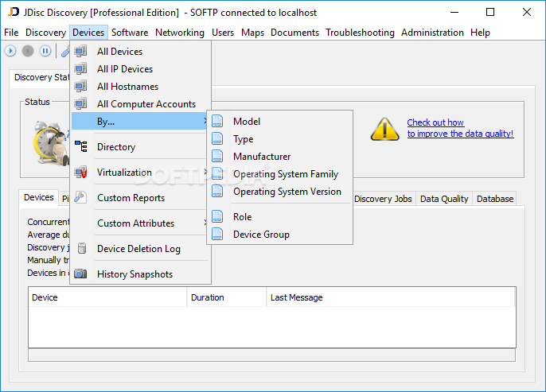Open the Documents menu
Viewport: 546px width, 392px height.
click(x=294, y=33)
